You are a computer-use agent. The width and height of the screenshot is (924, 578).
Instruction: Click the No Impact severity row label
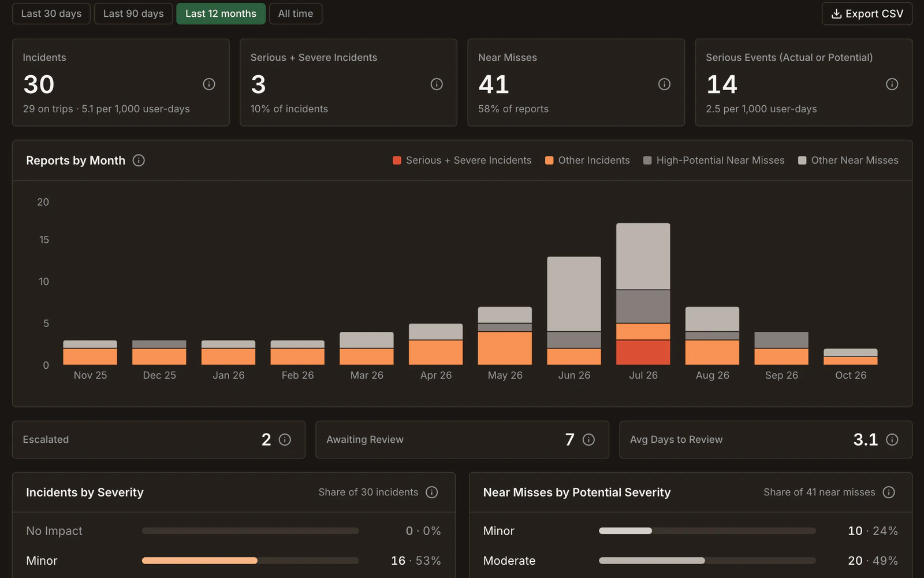click(54, 531)
